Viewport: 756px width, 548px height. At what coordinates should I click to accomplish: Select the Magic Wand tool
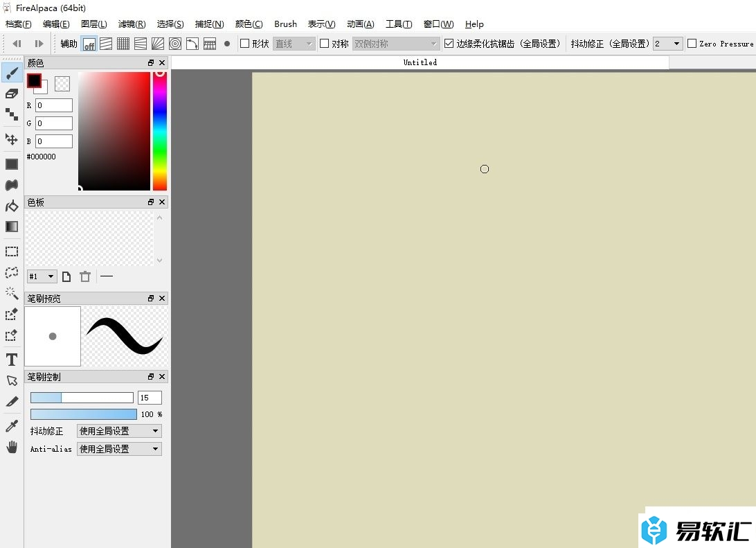pos(12,293)
